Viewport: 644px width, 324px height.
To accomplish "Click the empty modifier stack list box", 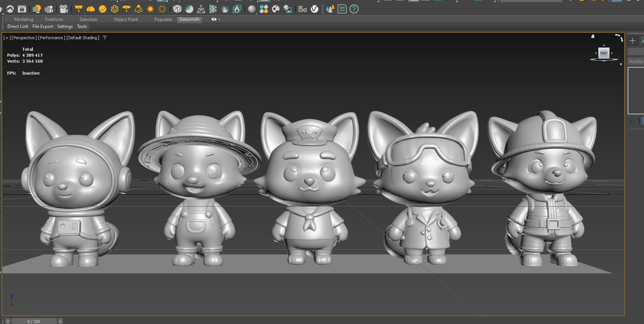I will tap(636, 91).
